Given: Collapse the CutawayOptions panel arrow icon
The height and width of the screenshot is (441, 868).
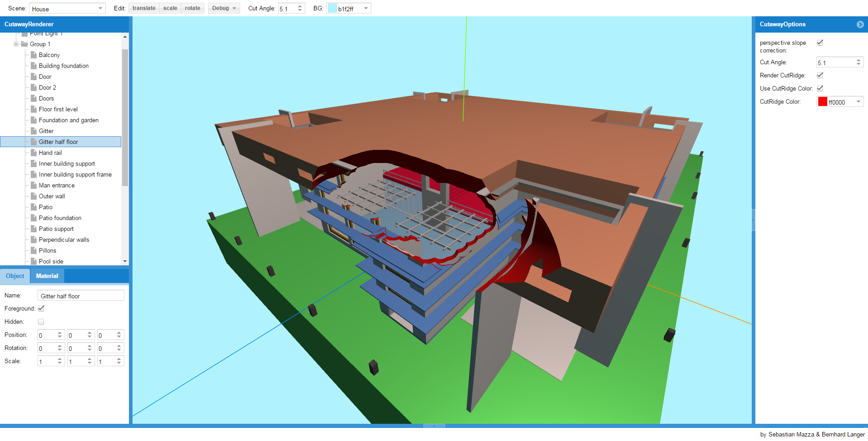Looking at the screenshot, I should 860,24.
